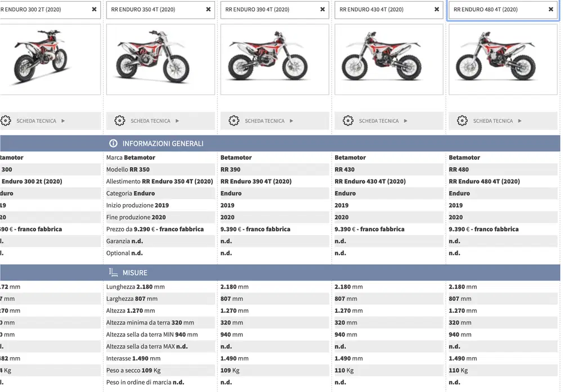Click 'RR Enduro 390 4T (2020)' allestimento value

click(256, 182)
